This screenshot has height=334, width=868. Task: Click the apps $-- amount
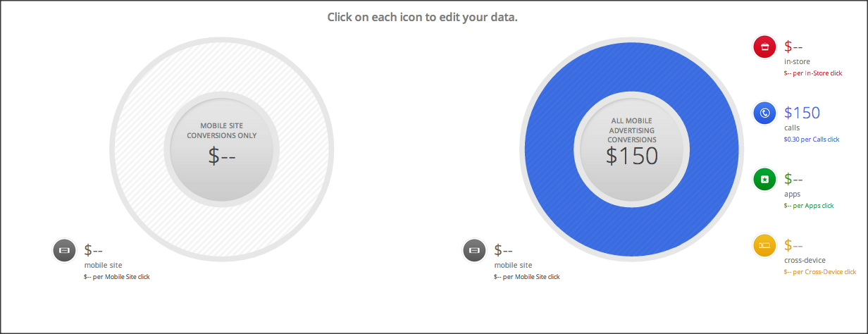point(793,179)
